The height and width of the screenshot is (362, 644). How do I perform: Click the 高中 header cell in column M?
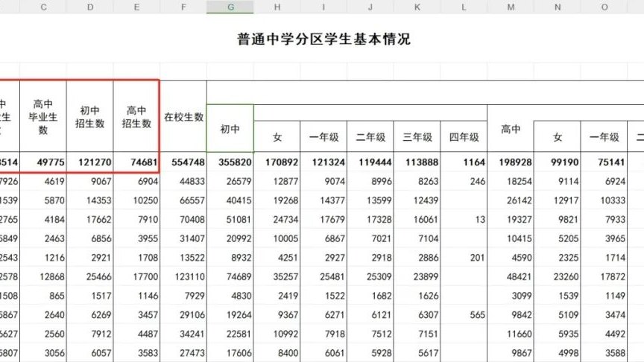(x=511, y=128)
